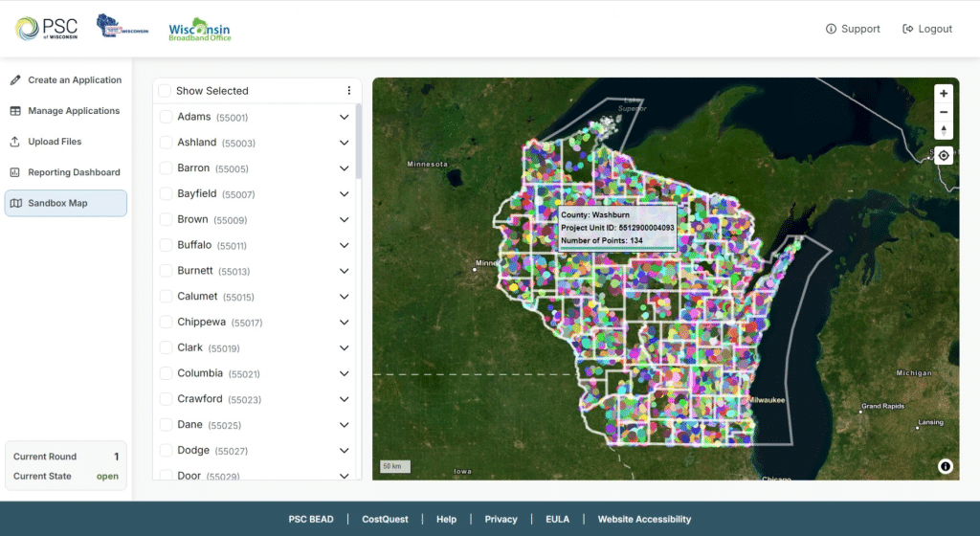Expand the Ashland county row
This screenshot has width=980, height=536.
point(344,143)
